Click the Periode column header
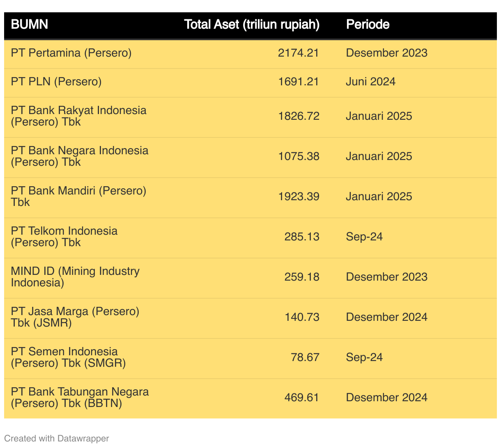Viewport: 501px width, 448px height. coord(368,25)
